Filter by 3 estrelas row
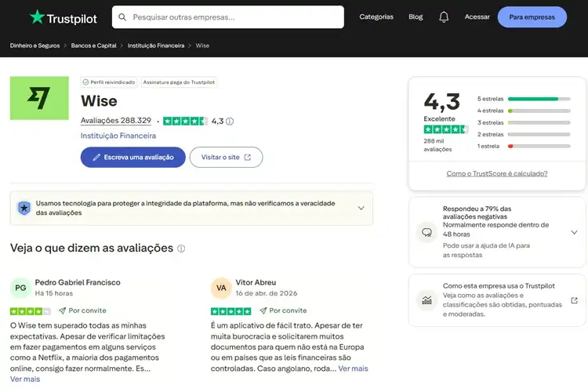The image size is (588, 392). [x=524, y=122]
